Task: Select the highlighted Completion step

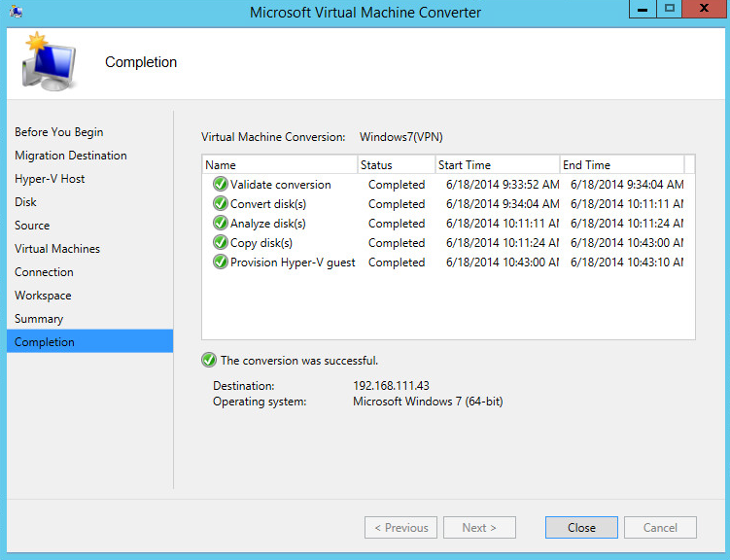Action: pyautogui.click(x=89, y=341)
